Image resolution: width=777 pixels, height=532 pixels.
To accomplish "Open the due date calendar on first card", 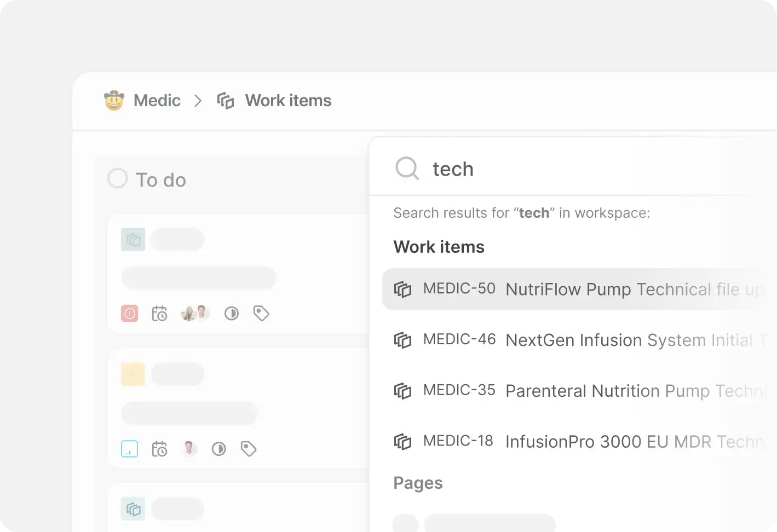I will click(159, 314).
